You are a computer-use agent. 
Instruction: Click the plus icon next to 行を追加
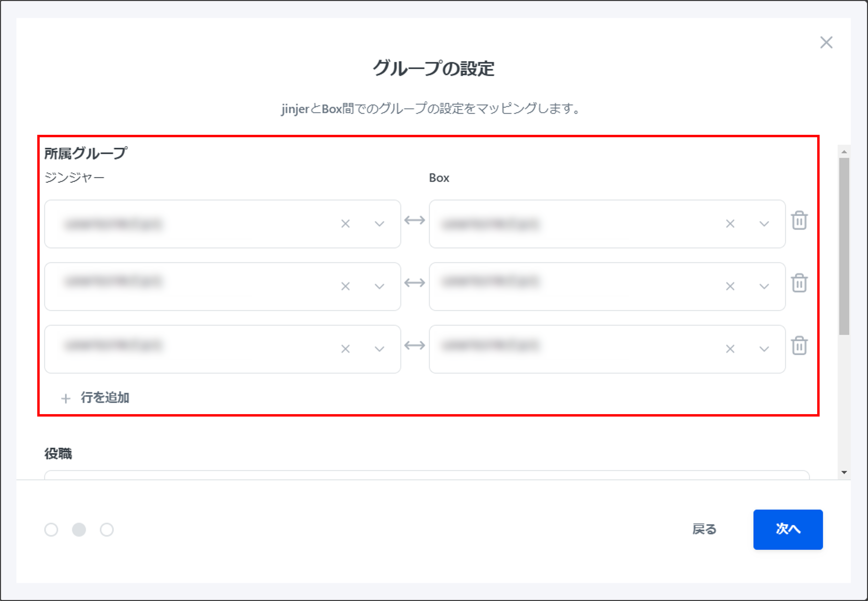point(66,398)
